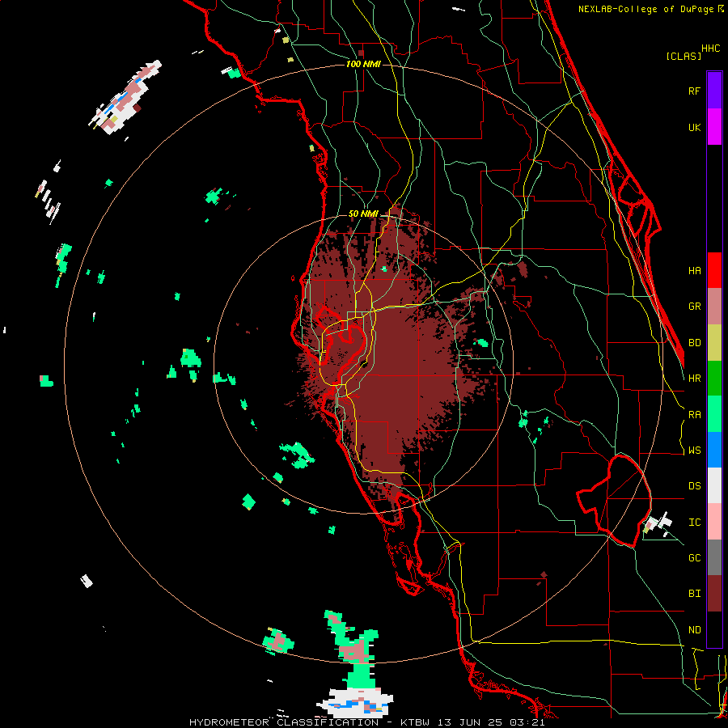Click the "[CLAS]" units label

684,57
